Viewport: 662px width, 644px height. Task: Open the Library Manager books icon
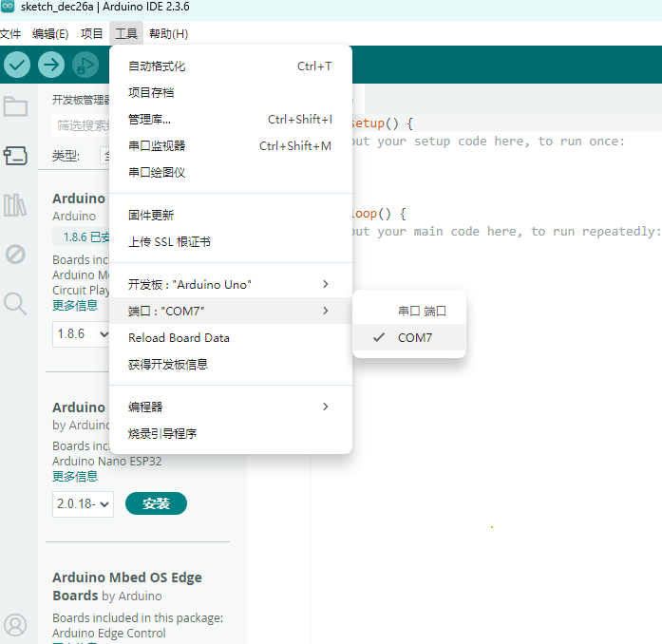[x=15, y=205]
